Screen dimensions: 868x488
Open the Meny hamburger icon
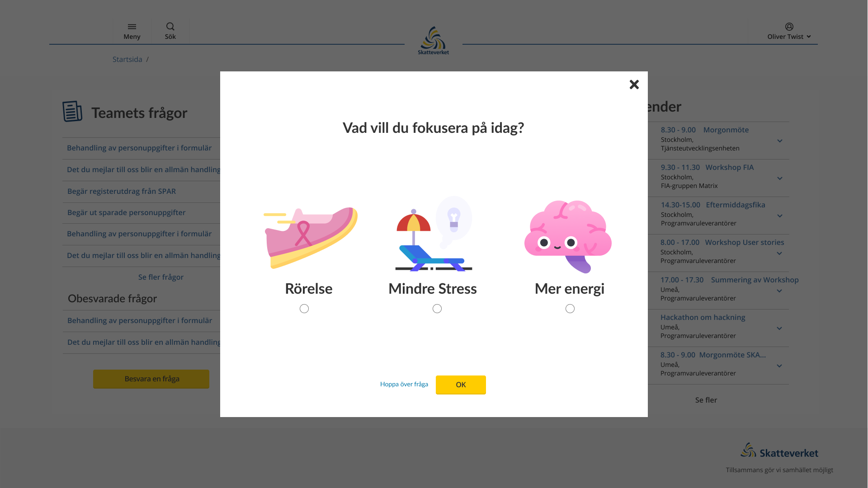[x=132, y=27]
